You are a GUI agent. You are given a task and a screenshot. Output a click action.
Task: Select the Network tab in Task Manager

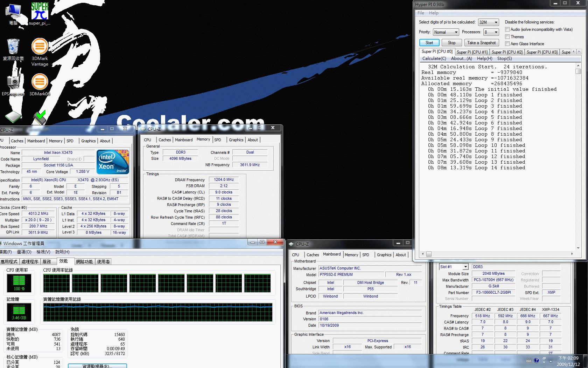tap(84, 262)
